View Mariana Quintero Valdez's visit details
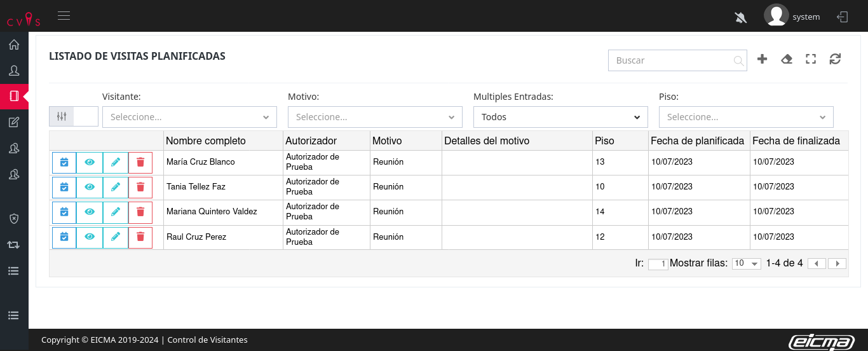868x351 pixels. [90, 212]
